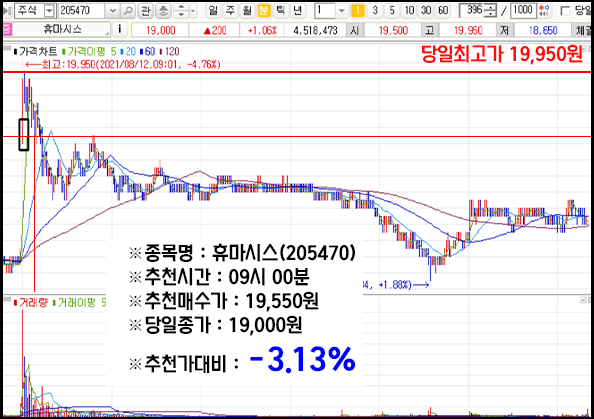Click the candle compression icon after 1000
The height and width of the screenshot is (419, 594).
(544, 10)
